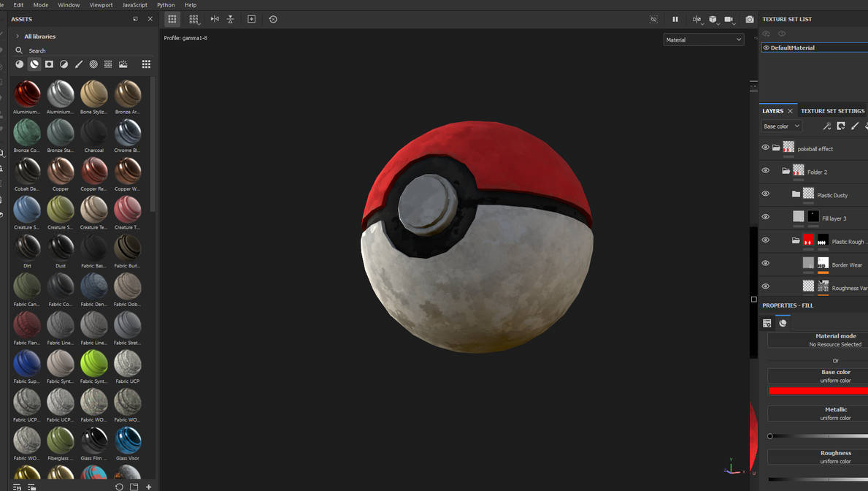868x491 pixels.
Task: Hide the Roughness Var layer
Action: (x=766, y=286)
